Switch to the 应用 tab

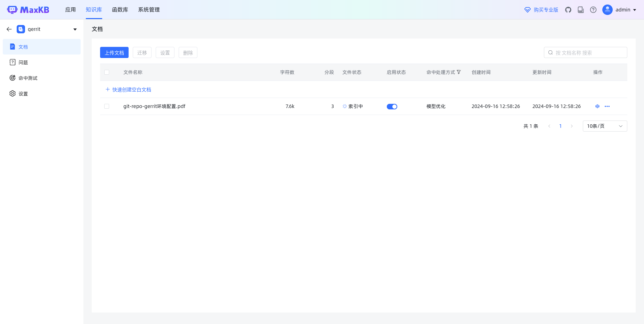pos(71,10)
